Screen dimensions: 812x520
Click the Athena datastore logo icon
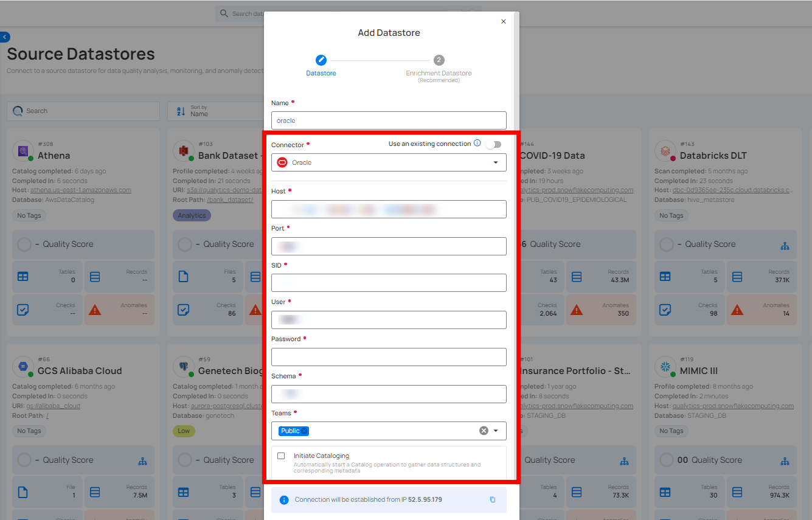point(23,151)
